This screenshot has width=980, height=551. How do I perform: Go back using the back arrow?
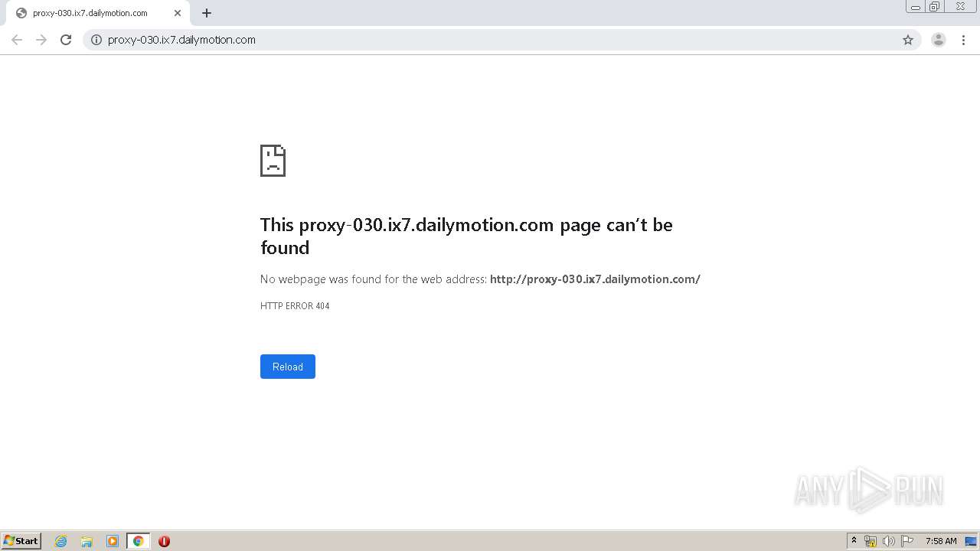click(17, 40)
